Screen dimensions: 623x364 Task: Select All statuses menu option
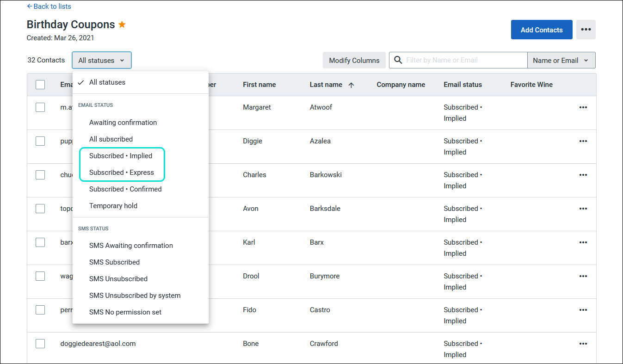tap(141, 82)
